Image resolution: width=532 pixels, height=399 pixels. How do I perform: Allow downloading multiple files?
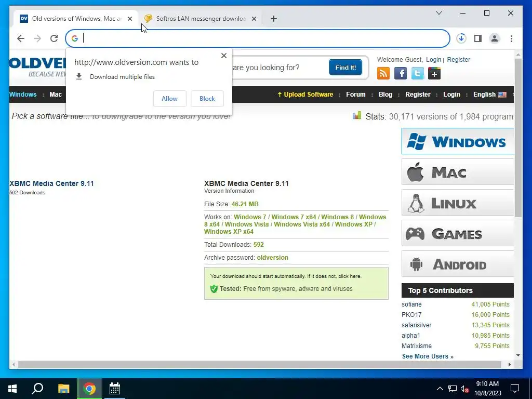click(170, 99)
